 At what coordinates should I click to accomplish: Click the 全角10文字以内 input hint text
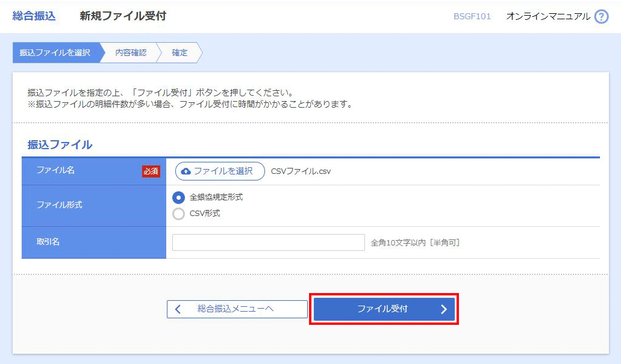(x=415, y=243)
